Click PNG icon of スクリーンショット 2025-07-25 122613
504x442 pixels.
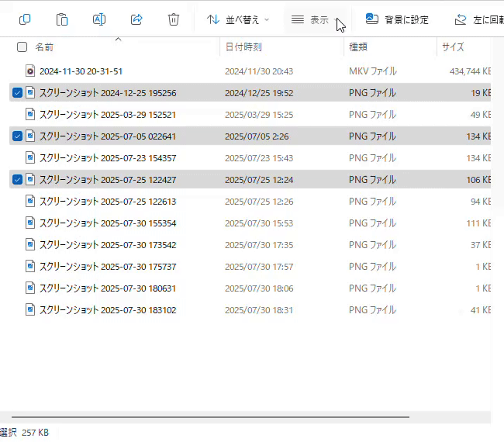coord(30,202)
